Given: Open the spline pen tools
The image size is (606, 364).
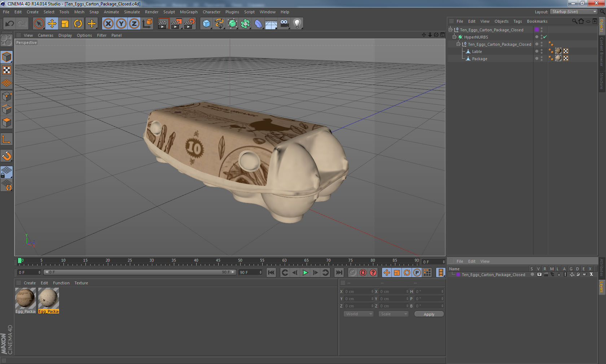Looking at the screenshot, I should click(219, 24).
